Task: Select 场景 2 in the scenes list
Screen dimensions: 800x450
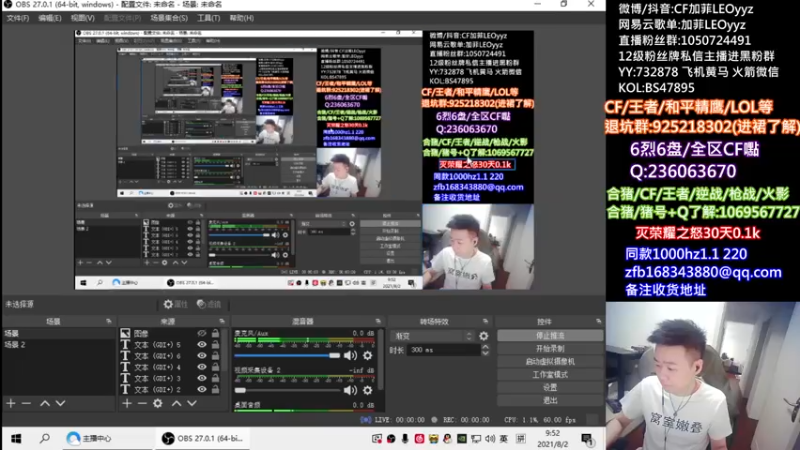Action: (x=59, y=344)
